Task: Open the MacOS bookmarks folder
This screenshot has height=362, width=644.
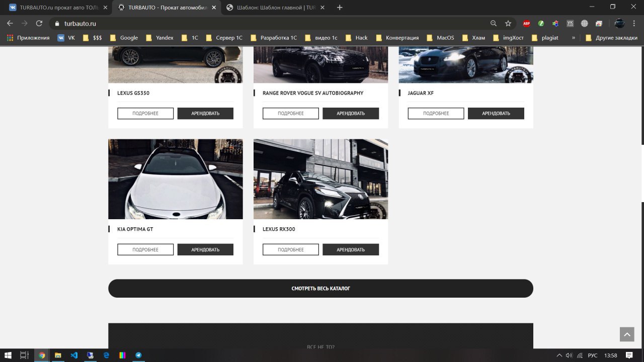Action: pyautogui.click(x=440, y=38)
